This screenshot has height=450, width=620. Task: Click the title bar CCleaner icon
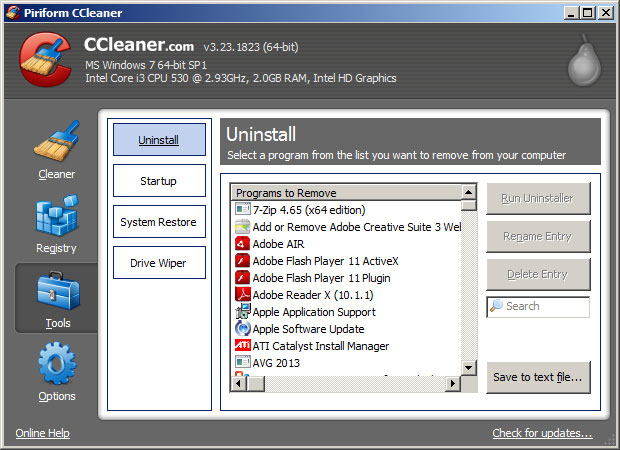[13, 12]
